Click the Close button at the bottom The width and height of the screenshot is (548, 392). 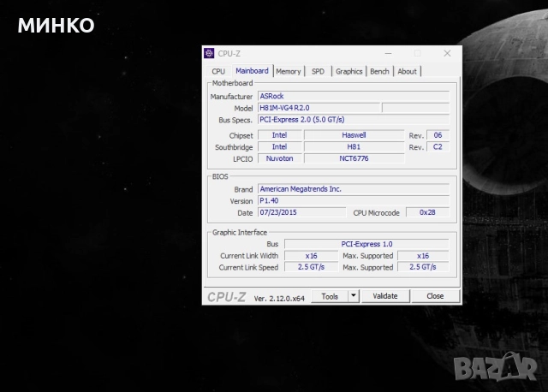coord(435,296)
